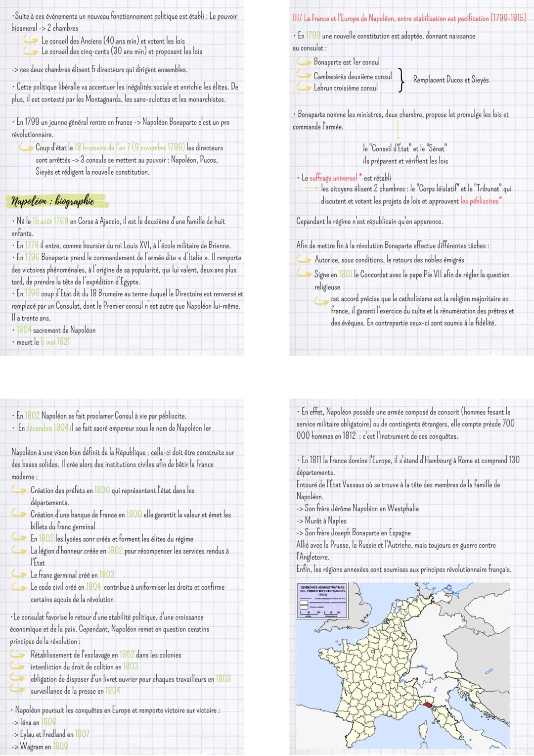Image resolution: width=534 pixels, height=756 pixels.
Task: Select the line "Le franc germinal créé en 1803"
Action: (72, 575)
